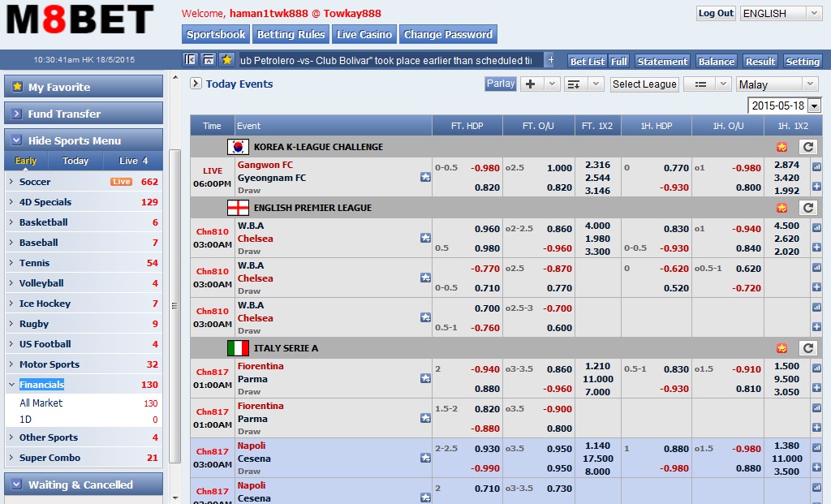Add Italy Serie A to favorites
Screen dimensions: 831x504
click(781, 348)
